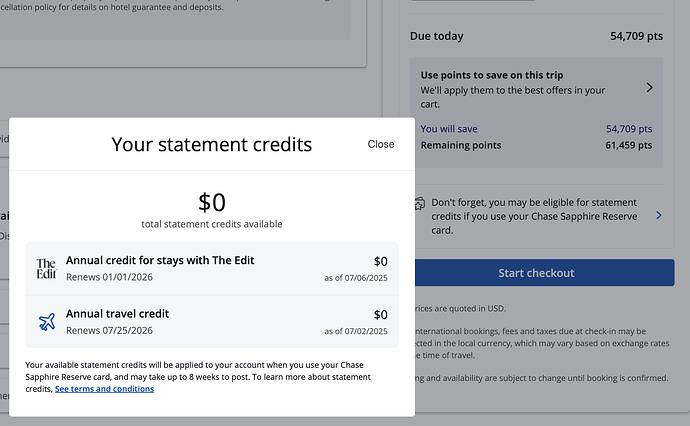Click the Renews 01/01/2026 text
Image resolution: width=690 pixels, height=426 pixels.
108,277
